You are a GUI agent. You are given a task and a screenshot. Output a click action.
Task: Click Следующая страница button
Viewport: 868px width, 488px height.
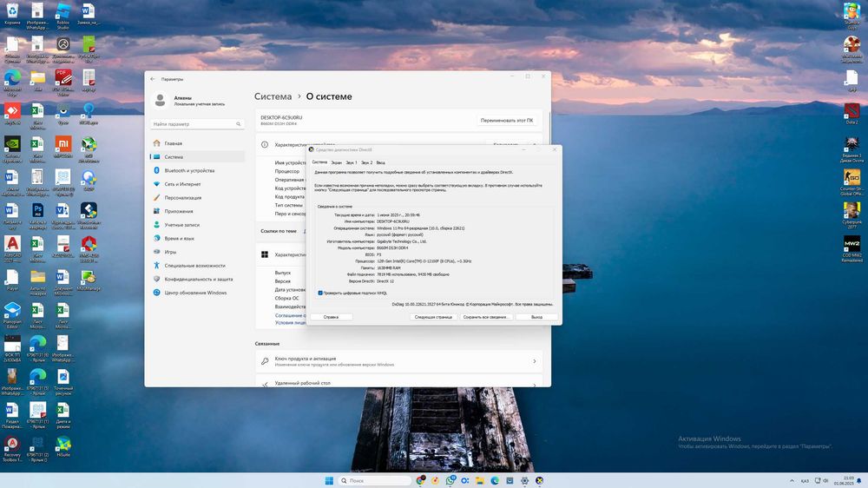click(x=433, y=317)
